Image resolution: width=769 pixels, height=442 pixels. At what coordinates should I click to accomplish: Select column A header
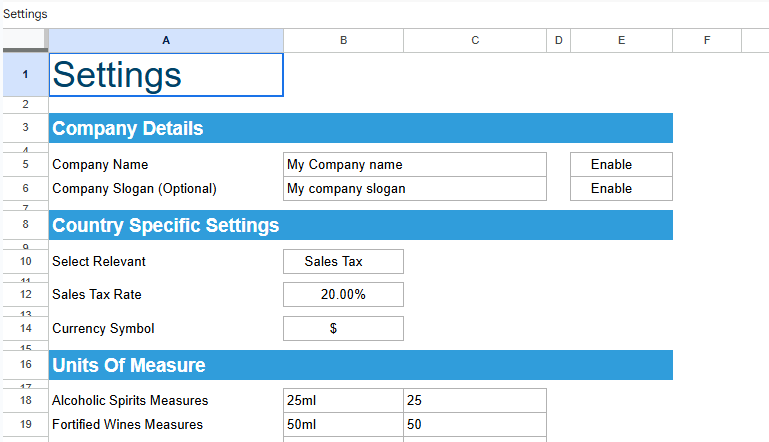point(166,40)
